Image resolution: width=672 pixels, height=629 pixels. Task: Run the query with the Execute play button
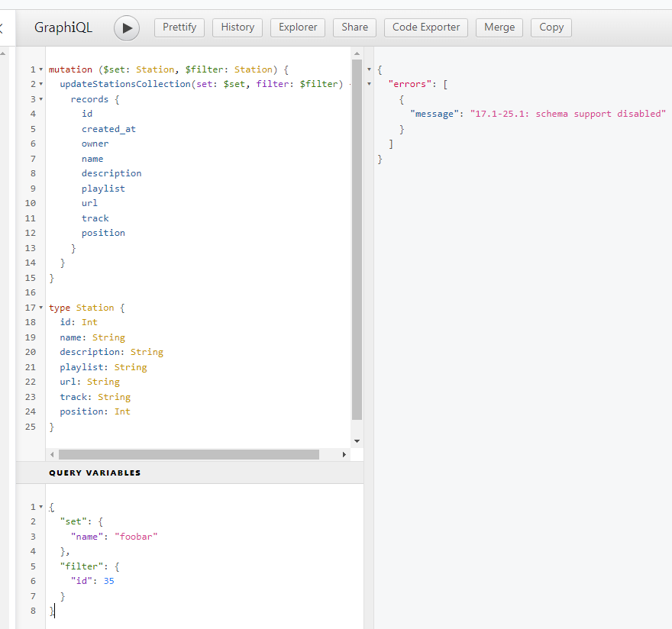[127, 28]
